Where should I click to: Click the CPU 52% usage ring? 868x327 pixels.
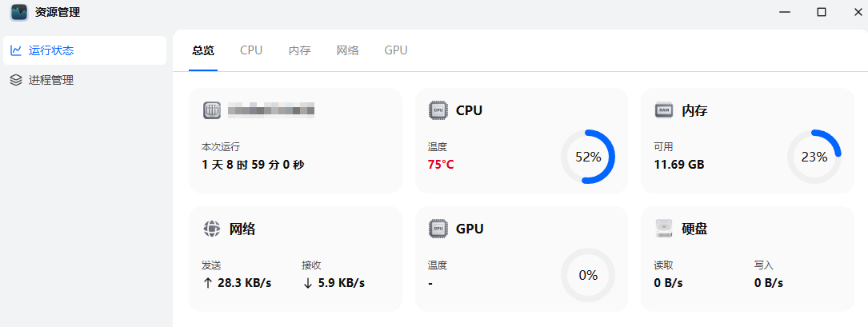[x=588, y=157]
